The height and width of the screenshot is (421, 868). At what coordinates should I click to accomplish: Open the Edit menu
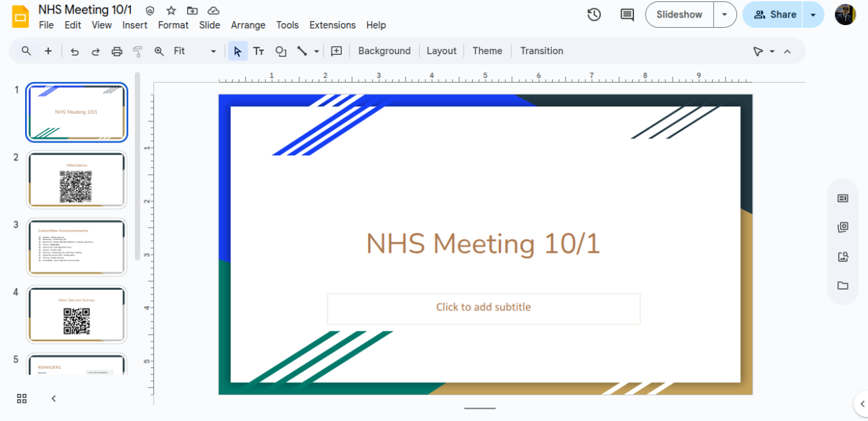click(73, 25)
